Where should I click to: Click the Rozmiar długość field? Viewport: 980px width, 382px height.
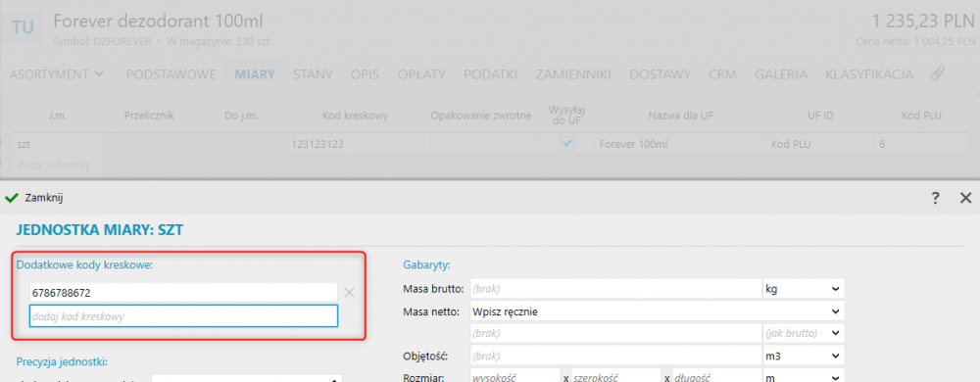(x=716, y=376)
